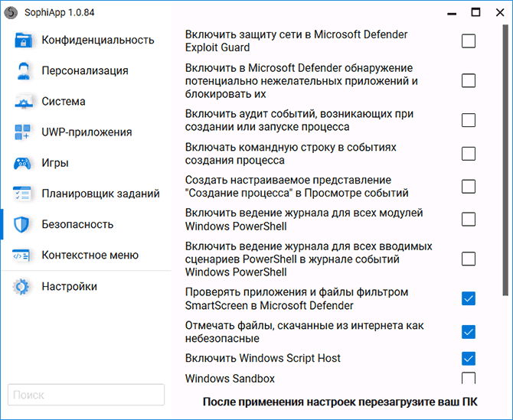The height and width of the screenshot is (420, 513).
Task: Enable logging for all PowerShell modules
Action: pyautogui.click(x=469, y=220)
